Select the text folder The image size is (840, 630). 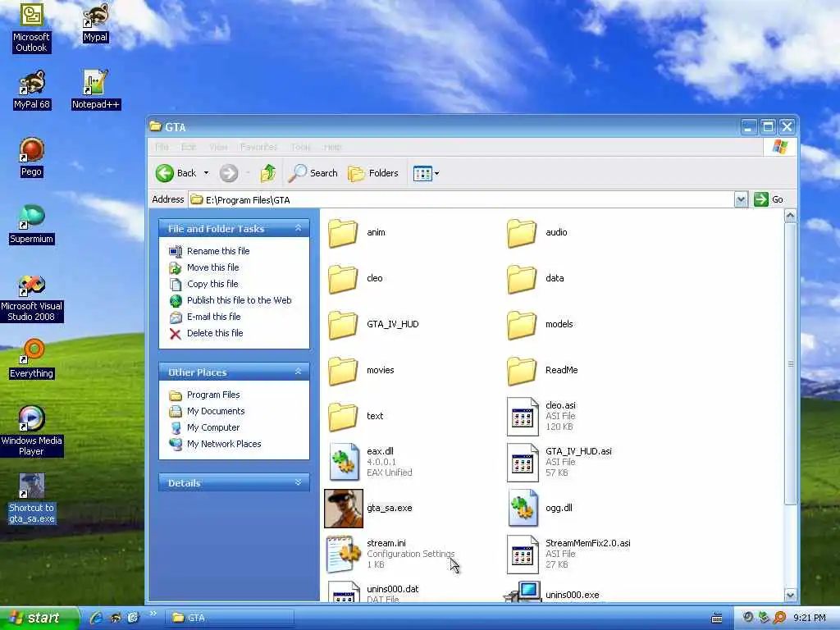click(356, 416)
